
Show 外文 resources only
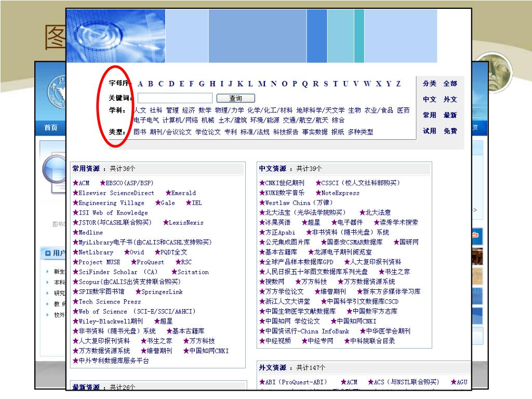pos(450,99)
